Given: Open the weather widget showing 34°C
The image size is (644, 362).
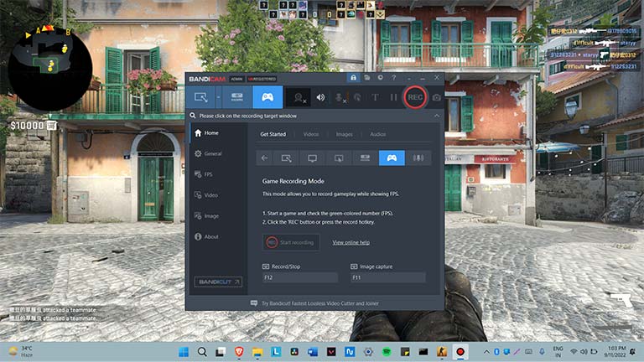Looking at the screenshot, I should 20,351.
